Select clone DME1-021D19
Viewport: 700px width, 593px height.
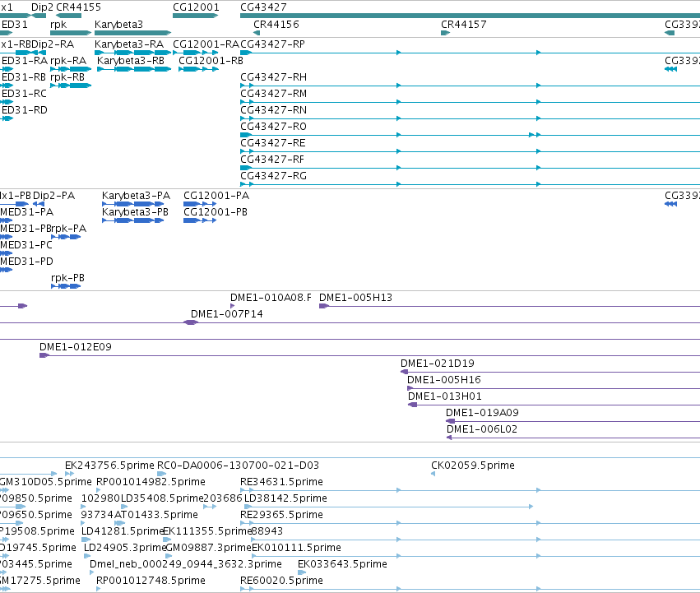click(550, 372)
